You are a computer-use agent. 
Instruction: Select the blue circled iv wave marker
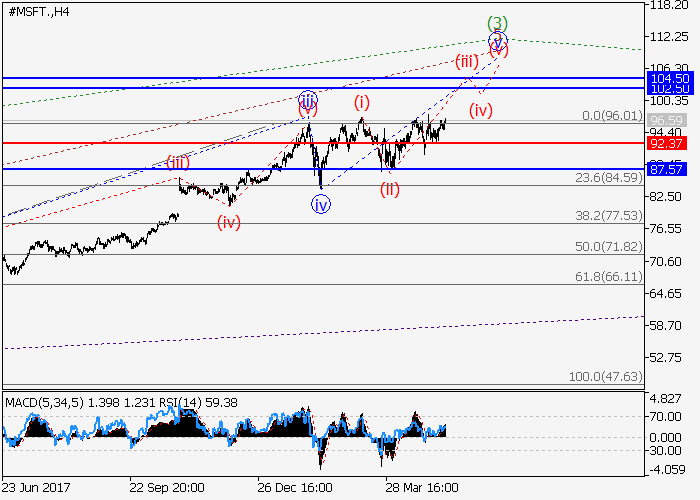(x=321, y=204)
